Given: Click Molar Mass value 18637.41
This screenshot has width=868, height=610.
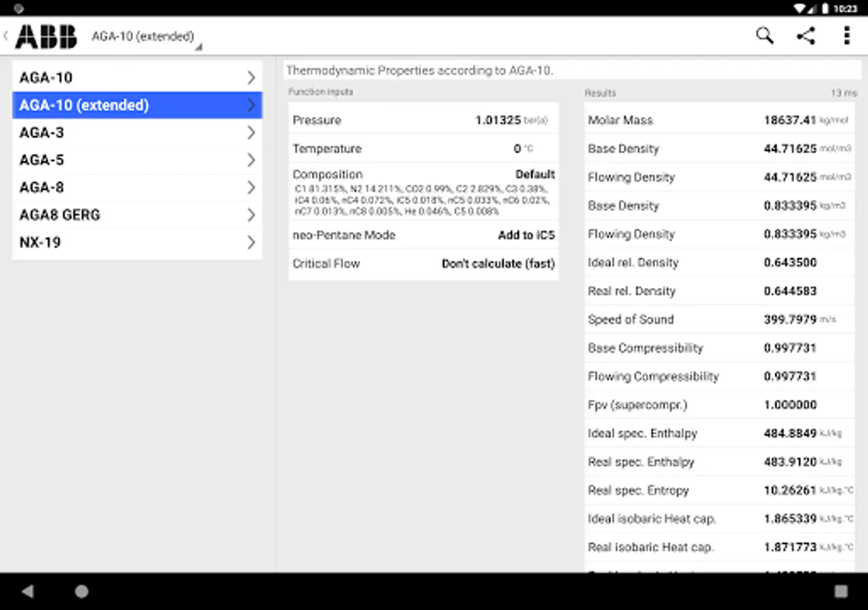Looking at the screenshot, I should (789, 120).
